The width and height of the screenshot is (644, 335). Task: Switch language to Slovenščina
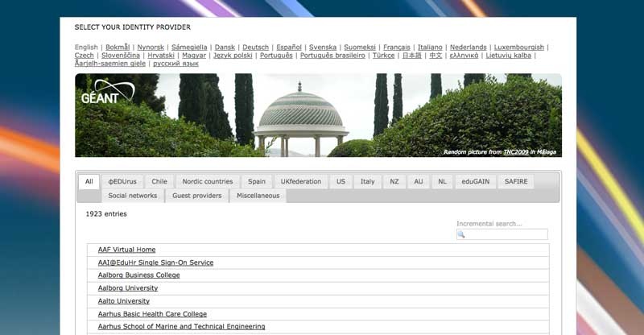tap(121, 56)
